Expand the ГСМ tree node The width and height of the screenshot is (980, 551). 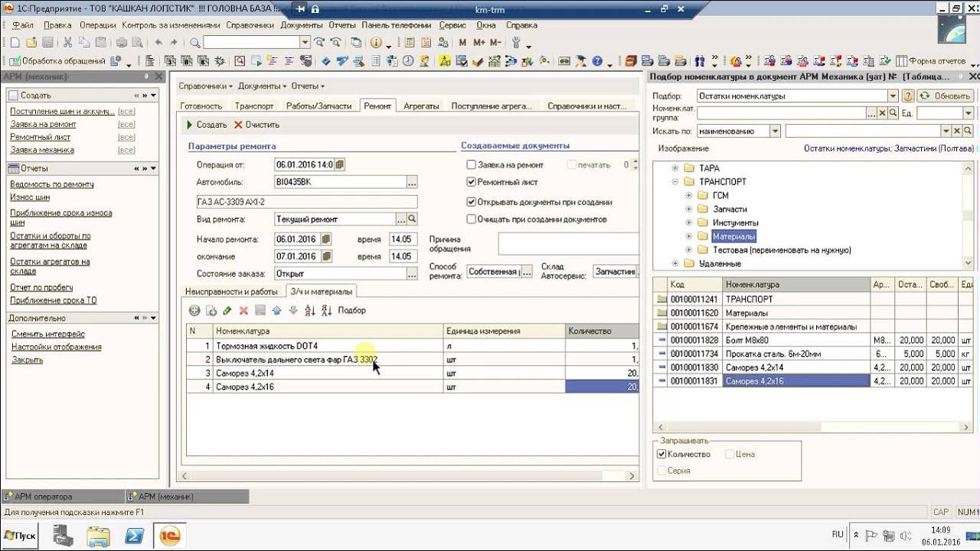[x=689, y=195]
